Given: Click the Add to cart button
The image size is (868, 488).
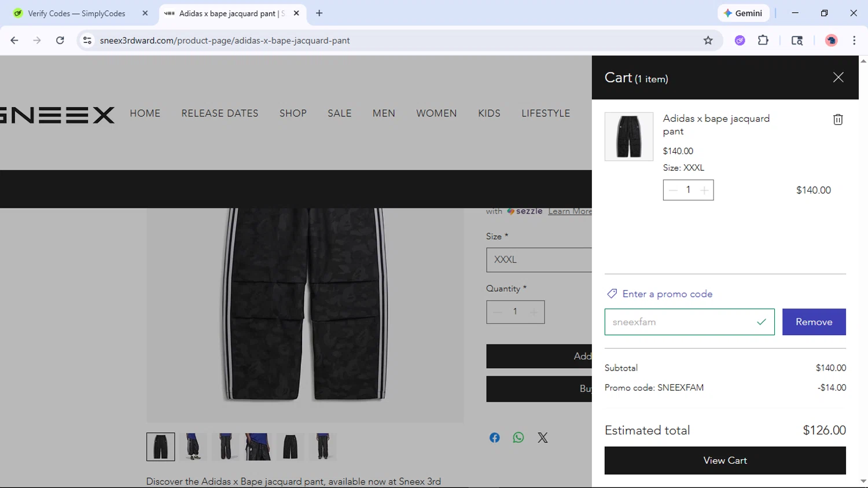Looking at the screenshot, I should pyautogui.click(x=539, y=356).
